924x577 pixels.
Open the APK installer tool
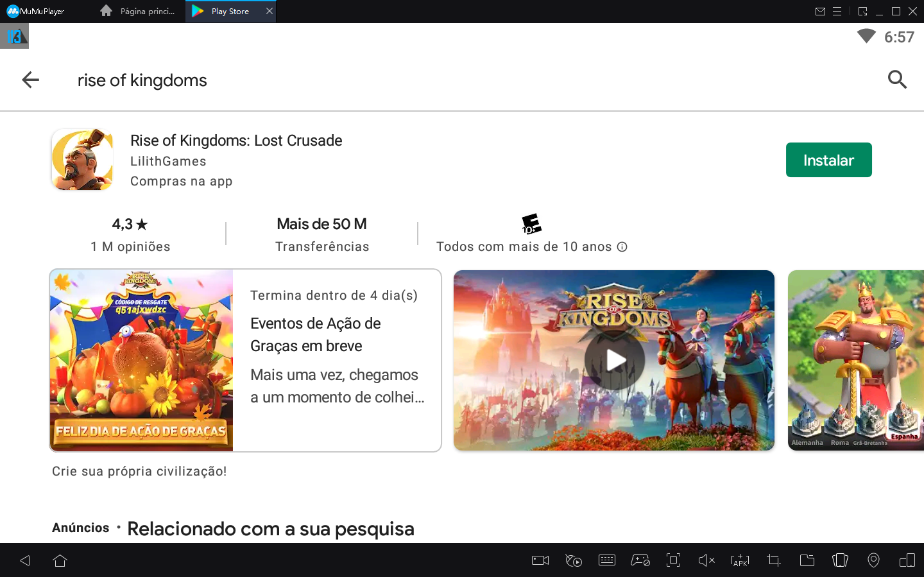click(x=740, y=560)
